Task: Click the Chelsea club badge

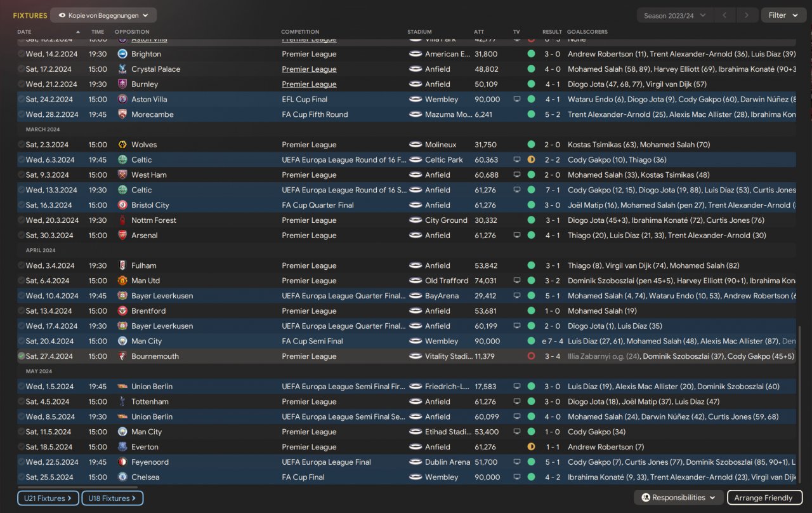Action: pos(122,477)
